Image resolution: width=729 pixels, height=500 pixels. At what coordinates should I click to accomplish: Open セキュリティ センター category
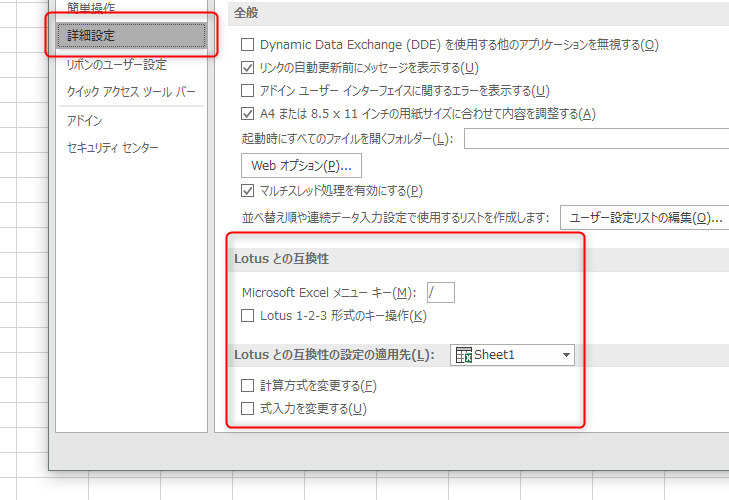(x=113, y=148)
